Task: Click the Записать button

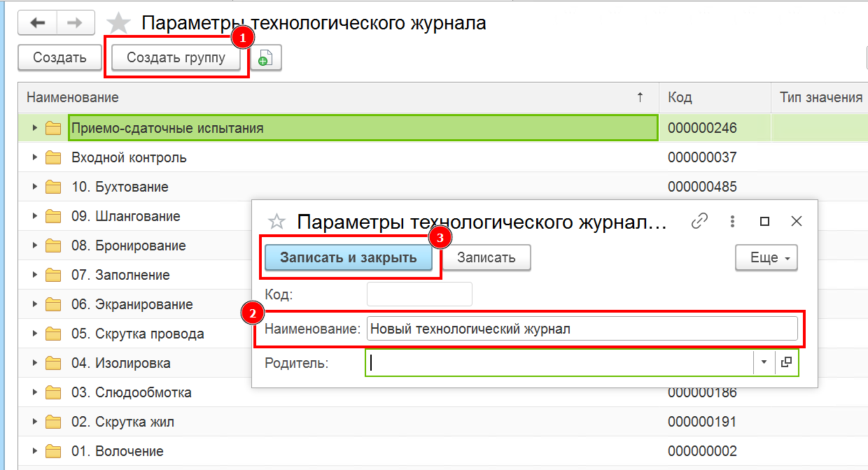Action: [x=486, y=257]
